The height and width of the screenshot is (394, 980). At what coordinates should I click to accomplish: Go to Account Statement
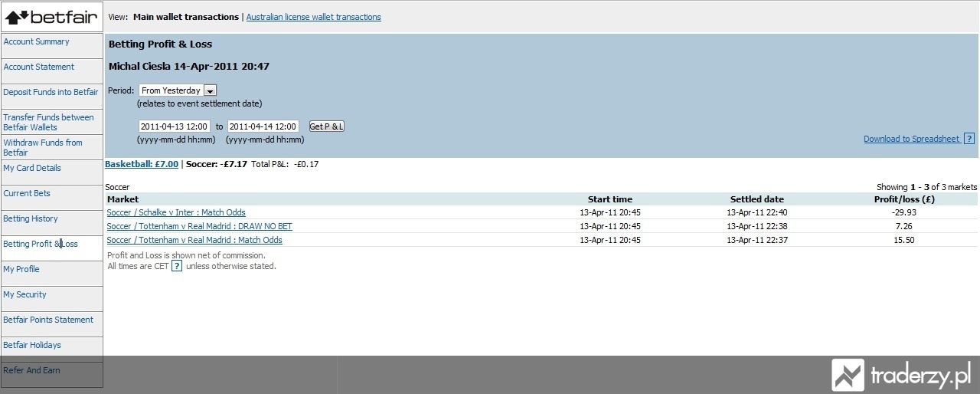38,67
